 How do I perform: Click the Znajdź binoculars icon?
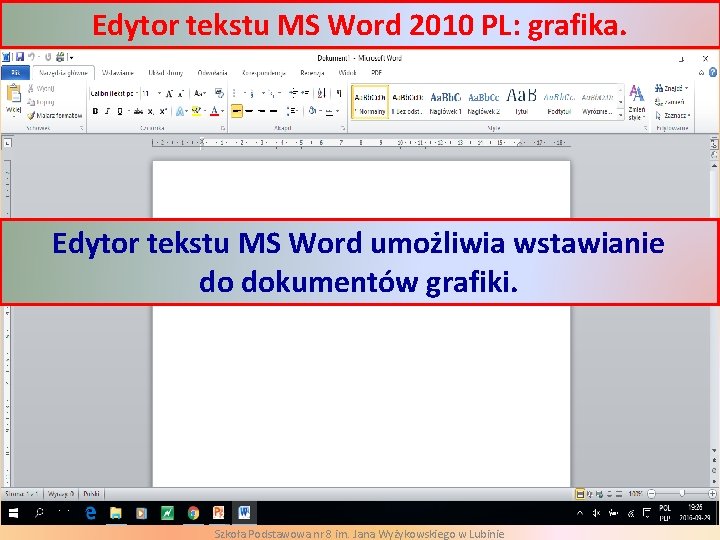659,88
